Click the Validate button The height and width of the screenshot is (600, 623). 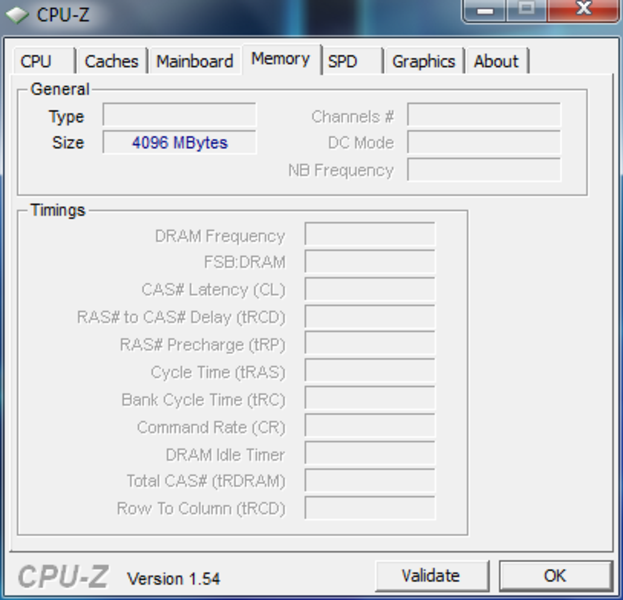(x=431, y=575)
